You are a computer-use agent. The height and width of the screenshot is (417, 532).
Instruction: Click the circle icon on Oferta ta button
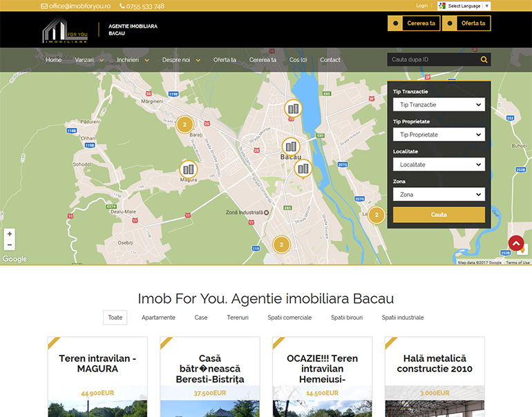tap(450, 23)
